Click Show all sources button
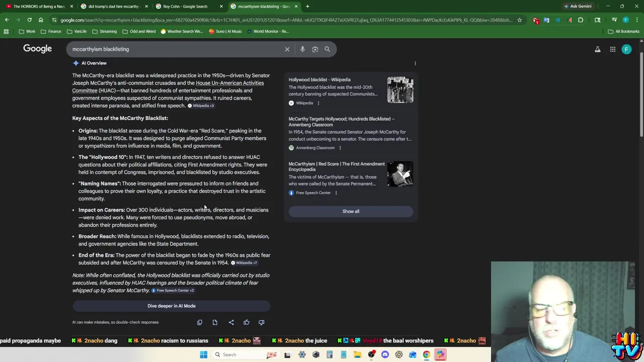 351,211
